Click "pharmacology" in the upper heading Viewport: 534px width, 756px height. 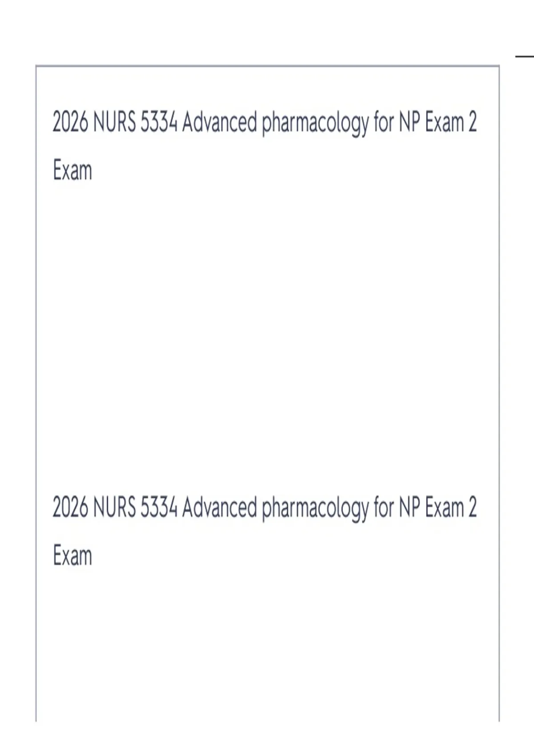(315, 124)
